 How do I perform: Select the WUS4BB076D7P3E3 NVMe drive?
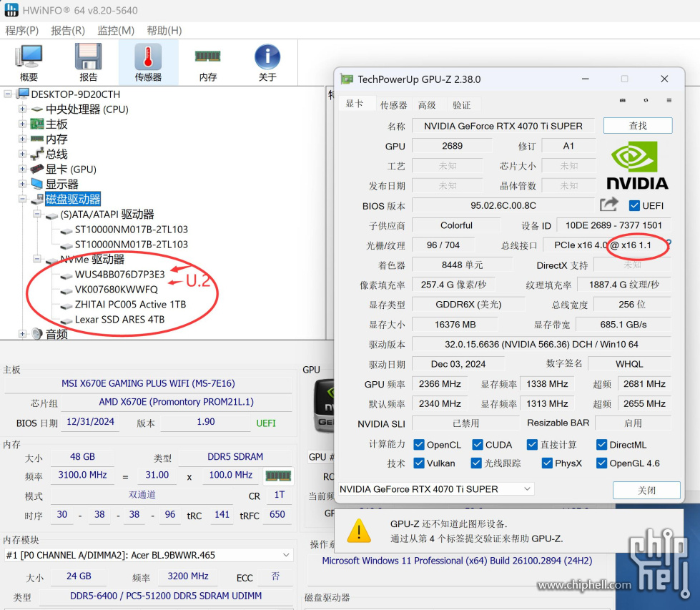[x=119, y=274]
